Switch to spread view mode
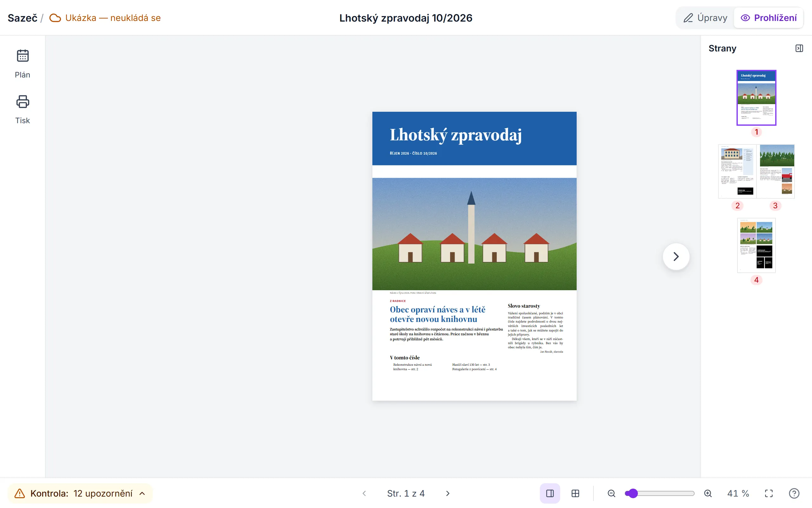Viewport: 812px width, 508px height. click(550, 493)
